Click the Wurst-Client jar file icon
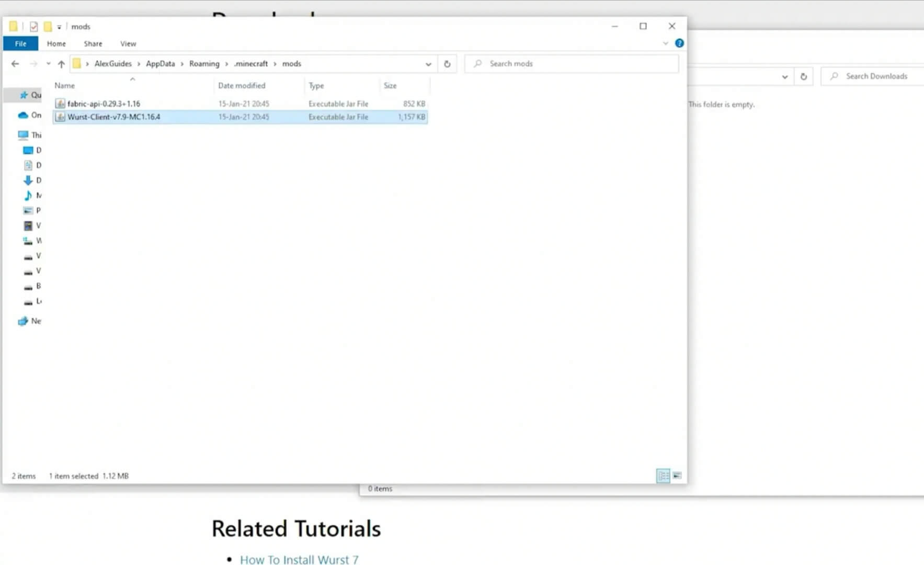 [60, 117]
